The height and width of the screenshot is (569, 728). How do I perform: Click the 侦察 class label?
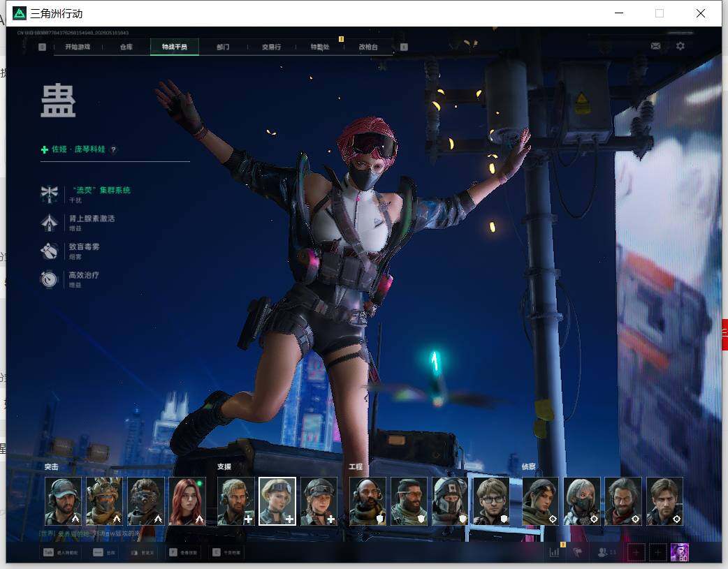pos(529,467)
